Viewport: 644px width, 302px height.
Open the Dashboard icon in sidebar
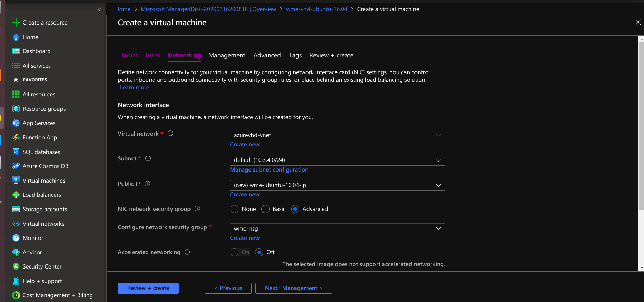coord(16,51)
